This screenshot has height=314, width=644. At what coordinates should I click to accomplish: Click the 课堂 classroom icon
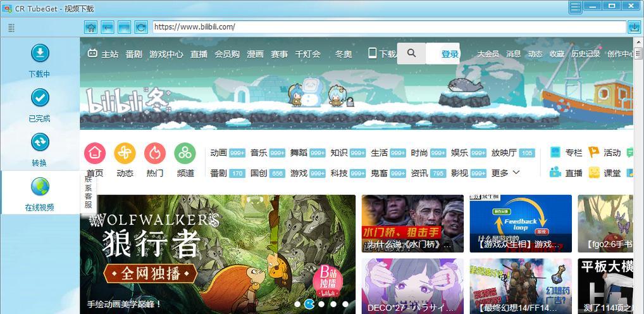pyautogui.click(x=593, y=172)
